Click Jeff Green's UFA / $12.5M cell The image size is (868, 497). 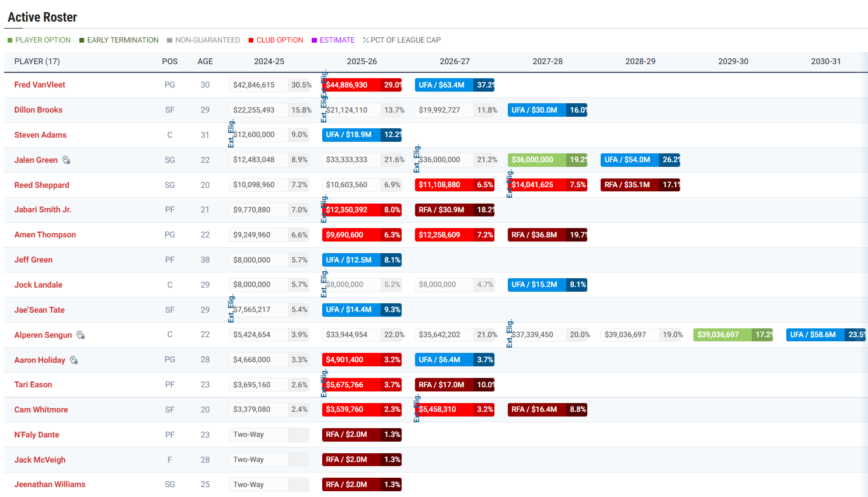coord(362,260)
